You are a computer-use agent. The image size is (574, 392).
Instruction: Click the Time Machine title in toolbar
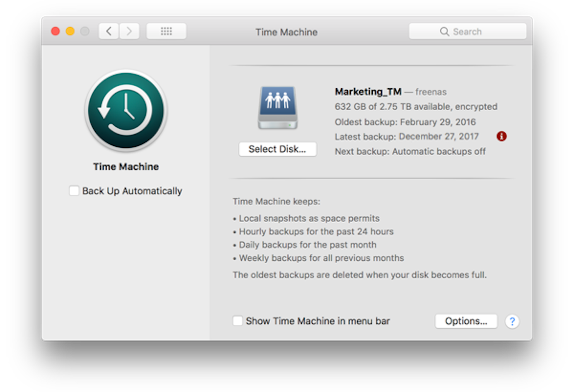(286, 32)
